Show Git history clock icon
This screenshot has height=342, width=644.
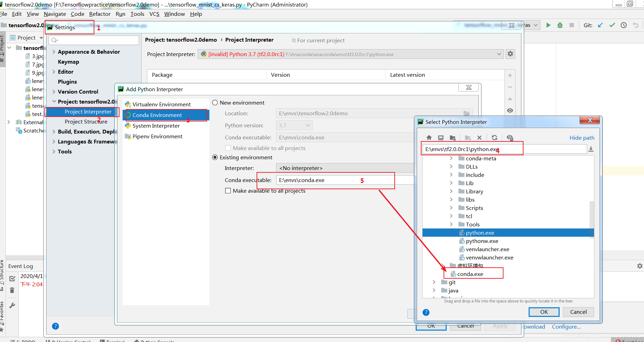(624, 25)
